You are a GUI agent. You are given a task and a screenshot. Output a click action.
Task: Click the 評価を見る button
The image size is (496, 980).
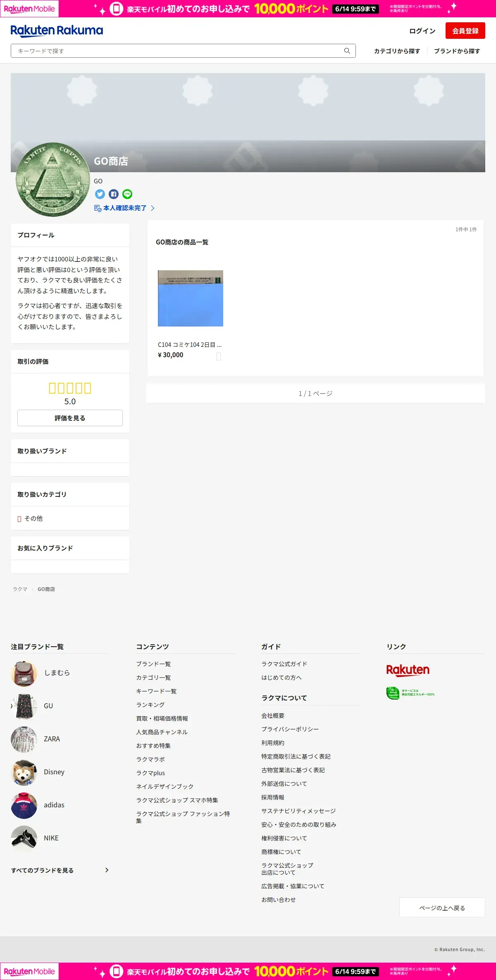pyautogui.click(x=70, y=418)
